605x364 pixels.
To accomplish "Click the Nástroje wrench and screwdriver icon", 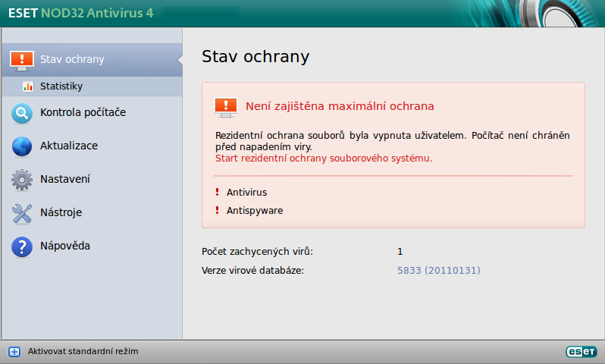I will 22,213.
